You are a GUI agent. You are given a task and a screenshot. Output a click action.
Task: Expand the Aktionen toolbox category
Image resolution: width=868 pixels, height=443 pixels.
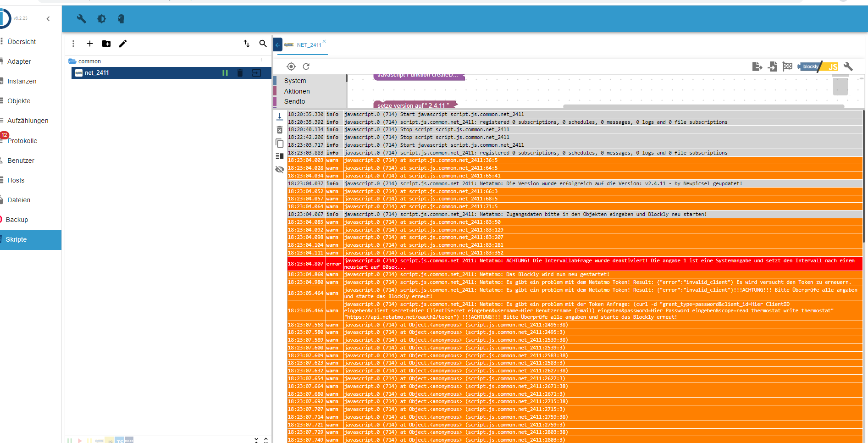point(297,91)
